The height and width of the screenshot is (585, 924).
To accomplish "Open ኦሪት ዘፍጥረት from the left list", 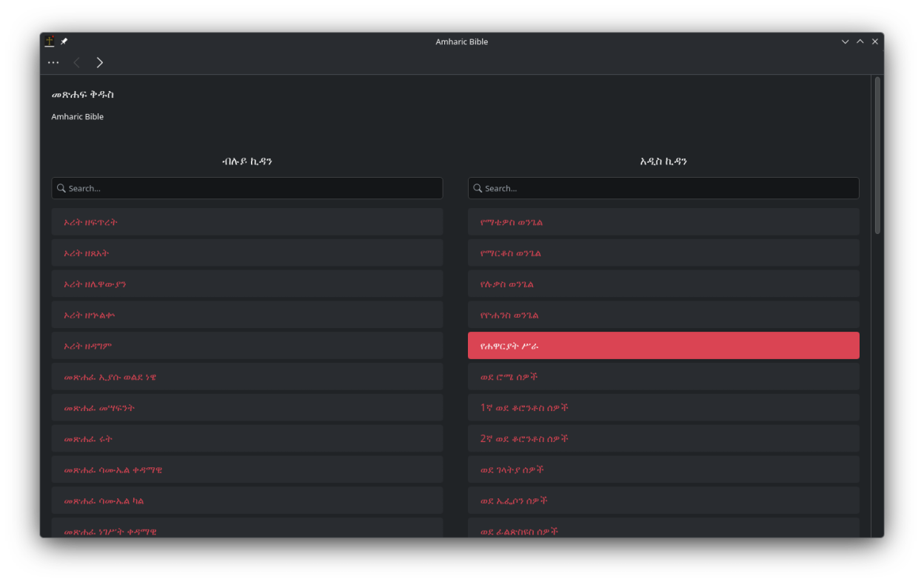I will tap(247, 222).
